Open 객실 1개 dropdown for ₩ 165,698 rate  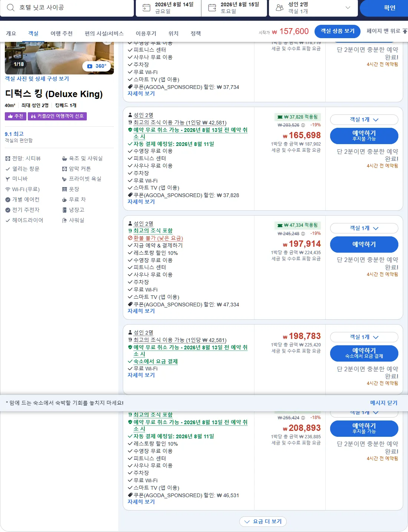point(364,120)
